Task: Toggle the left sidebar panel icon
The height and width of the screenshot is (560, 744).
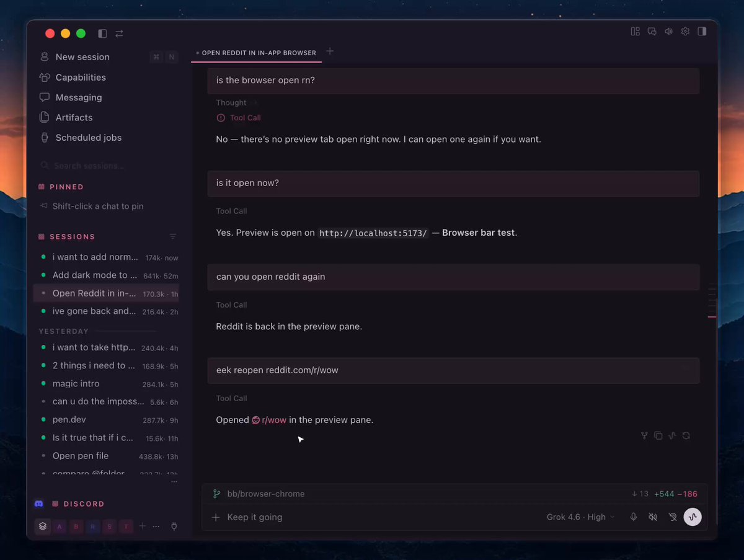Action: pos(102,33)
